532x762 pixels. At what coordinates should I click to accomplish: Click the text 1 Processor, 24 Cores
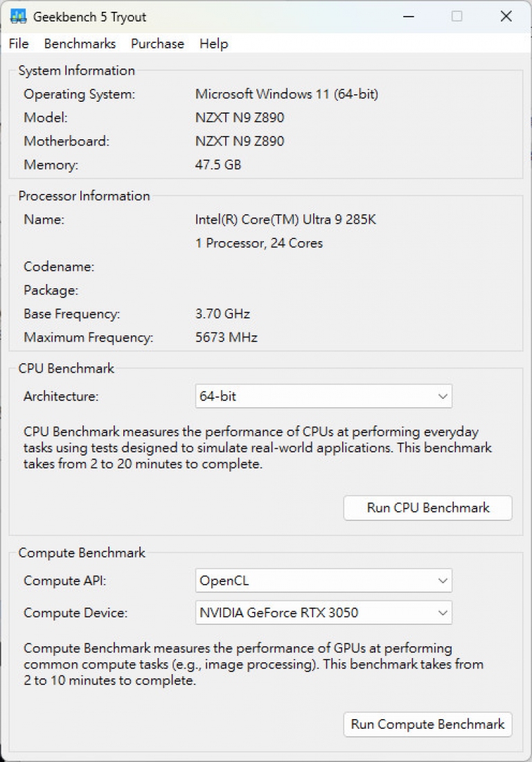point(259,243)
